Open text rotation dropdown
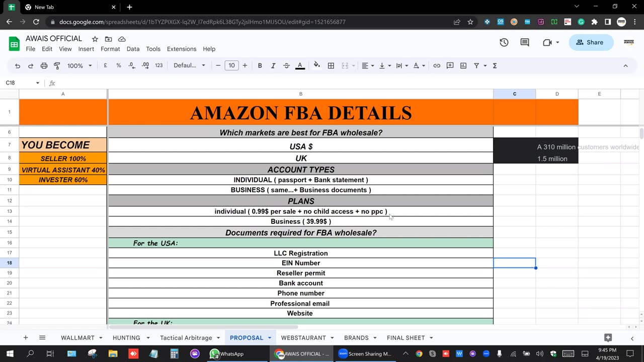This screenshot has height=362, width=644. [419, 65]
